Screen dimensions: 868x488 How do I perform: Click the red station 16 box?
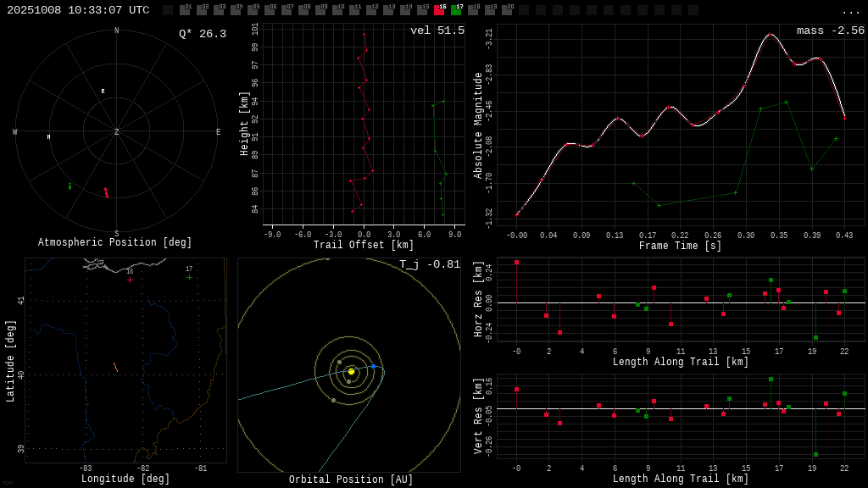coord(439,10)
